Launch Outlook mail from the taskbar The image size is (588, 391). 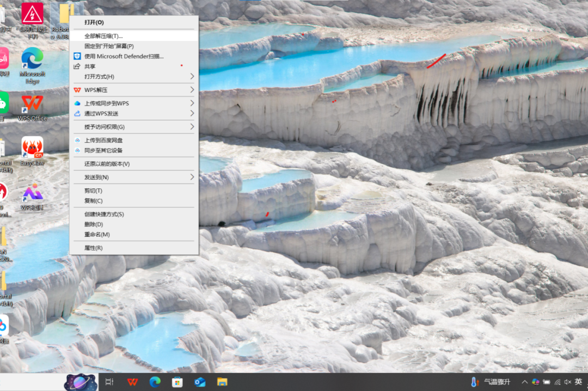[200, 382]
